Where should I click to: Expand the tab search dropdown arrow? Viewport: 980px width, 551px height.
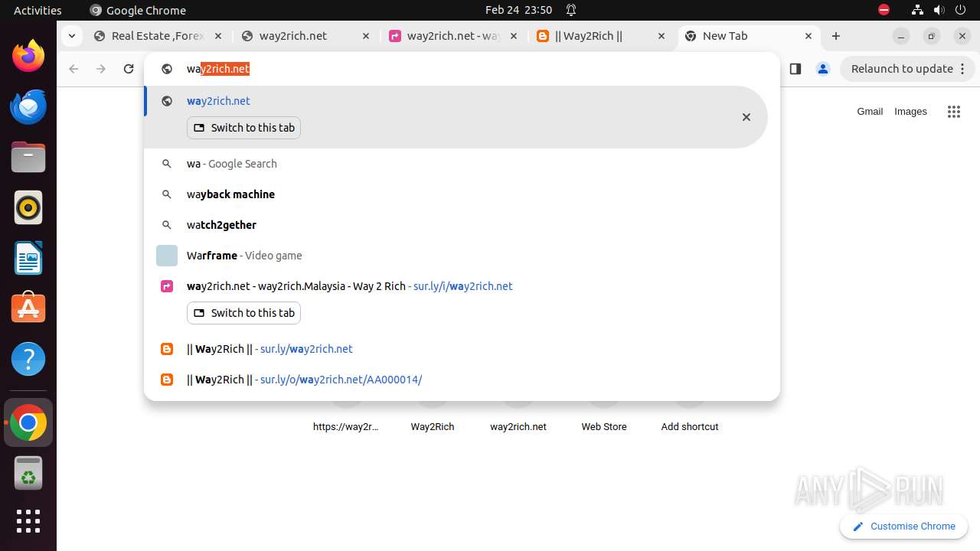(x=71, y=36)
